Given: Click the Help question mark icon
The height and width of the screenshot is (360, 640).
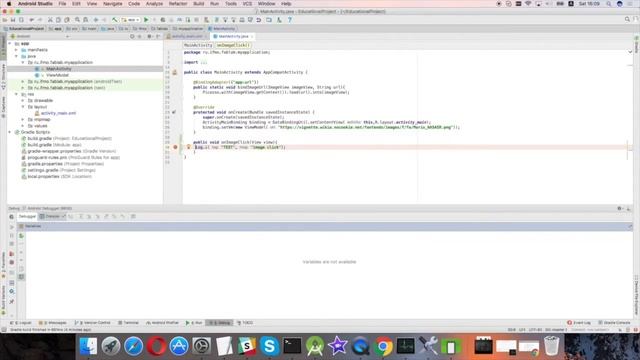Looking at the screenshot, I should [x=290, y=20].
